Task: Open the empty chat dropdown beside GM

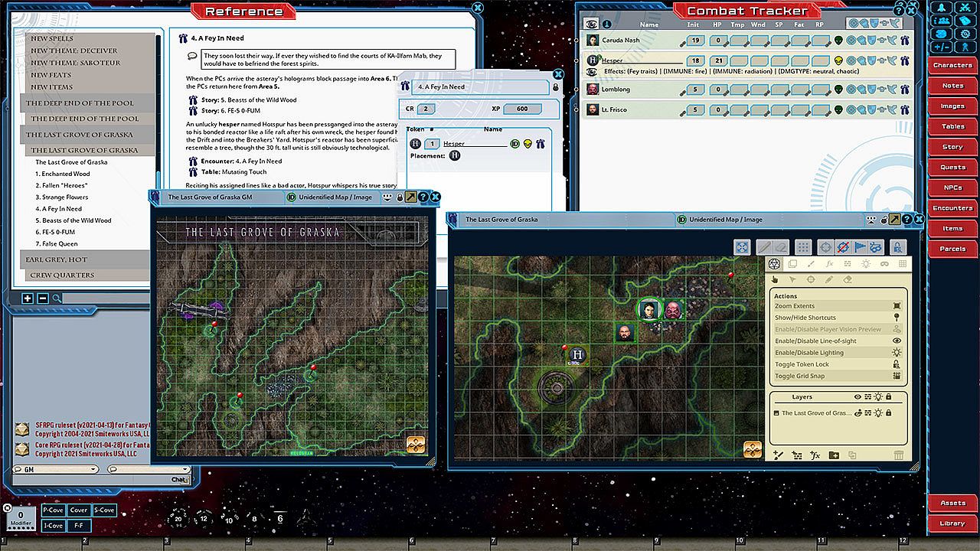Action: [x=149, y=469]
